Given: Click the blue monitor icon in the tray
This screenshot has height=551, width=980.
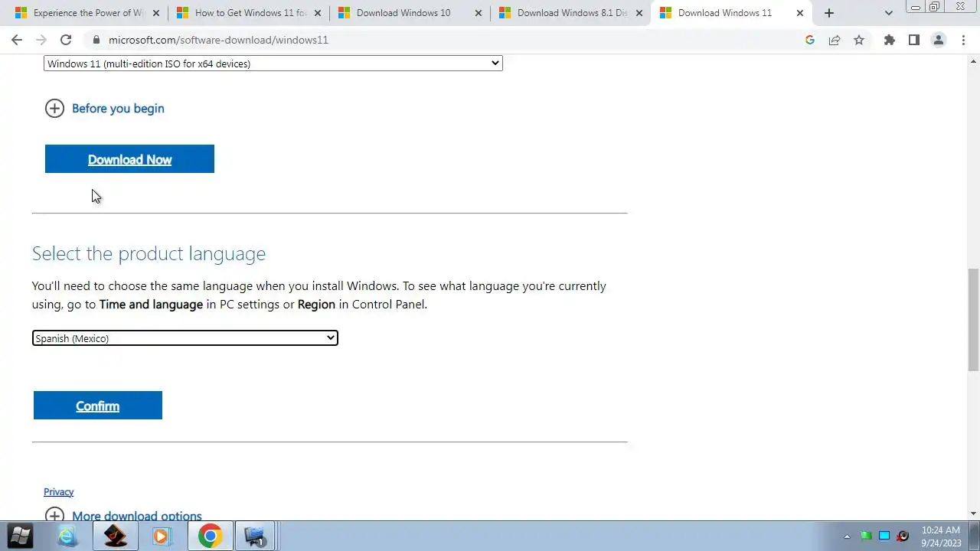Looking at the screenshot, I should [x=884, y=536].
